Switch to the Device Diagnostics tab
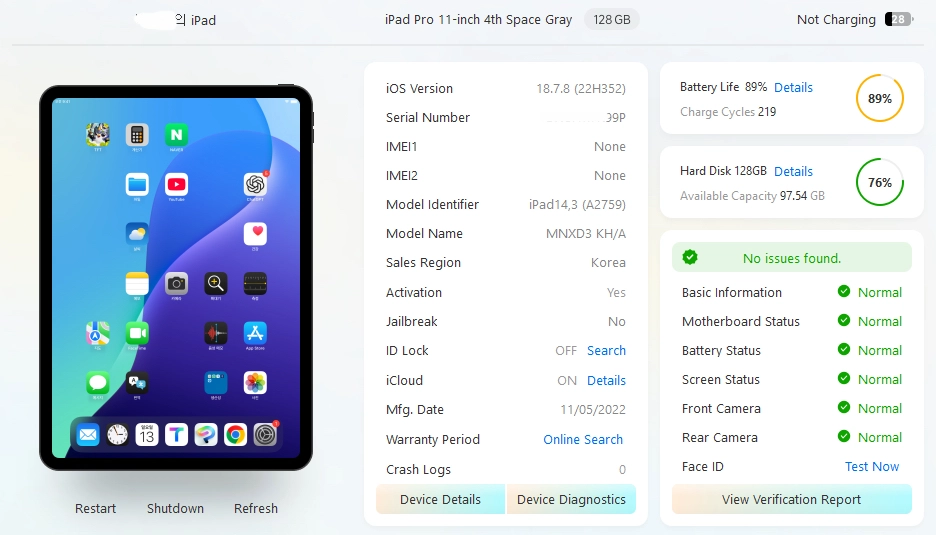The height and width of the screenshot is (535, 936). click(571, 499)
